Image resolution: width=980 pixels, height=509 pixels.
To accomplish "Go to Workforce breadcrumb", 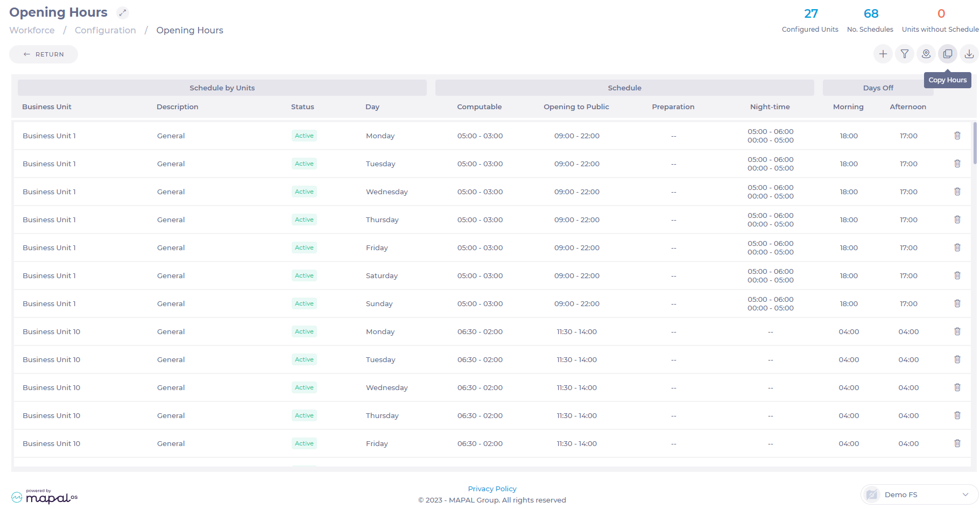I will (x=32, y=30).
